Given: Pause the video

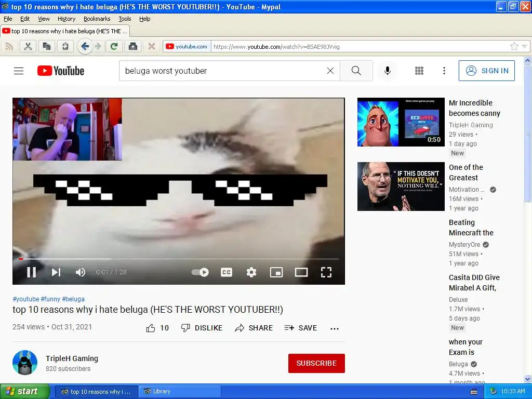Looking at the screenshot, I should pyautogui.click(x=32, y=272).
